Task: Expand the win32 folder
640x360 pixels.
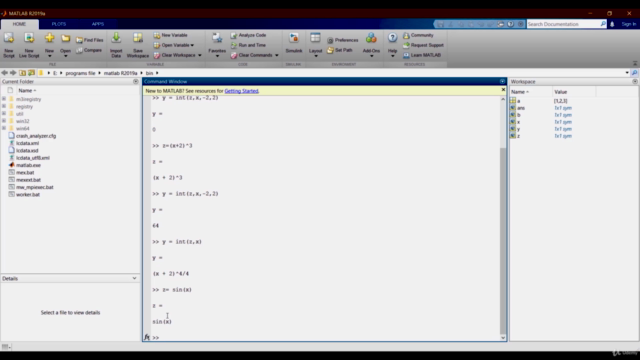Action: point(4,121)
